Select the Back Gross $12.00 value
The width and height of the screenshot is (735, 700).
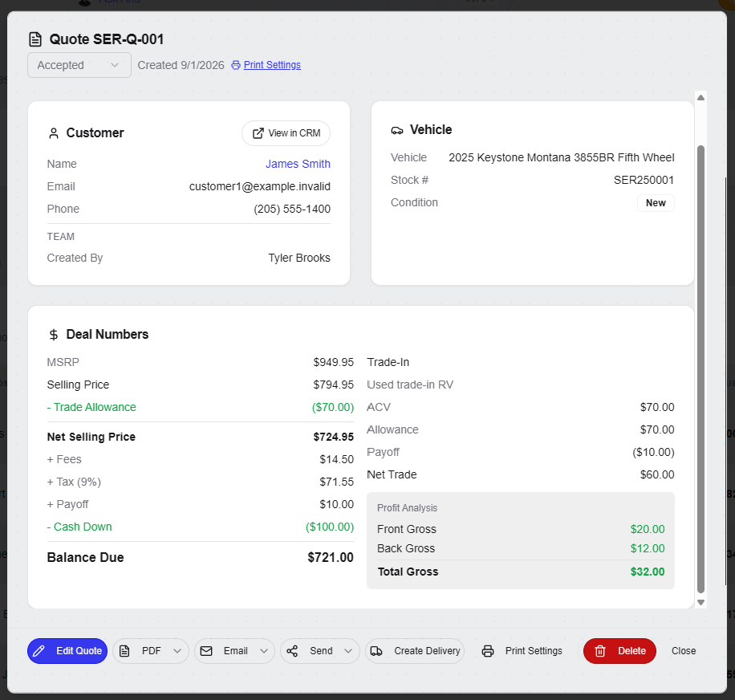[648, 548]
